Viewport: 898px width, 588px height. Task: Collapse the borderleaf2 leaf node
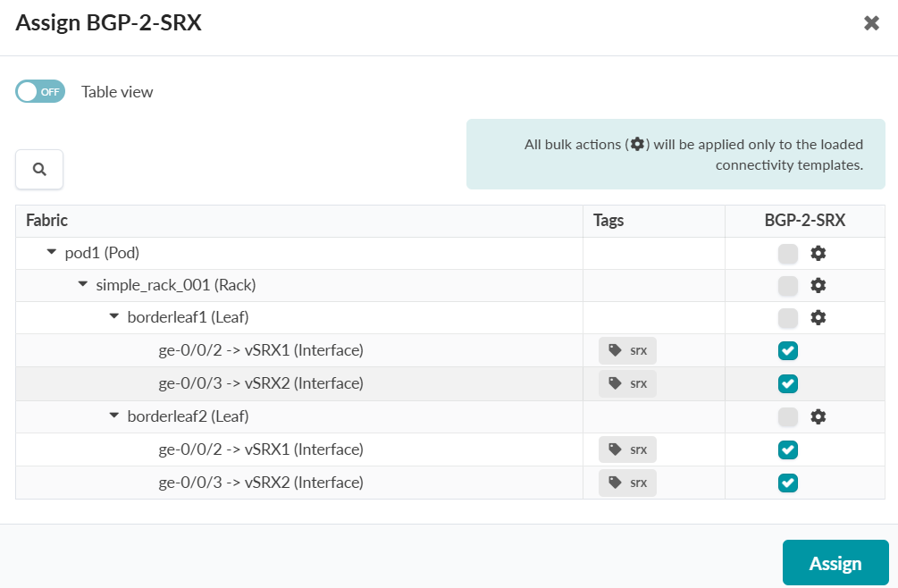click(113, 416)
